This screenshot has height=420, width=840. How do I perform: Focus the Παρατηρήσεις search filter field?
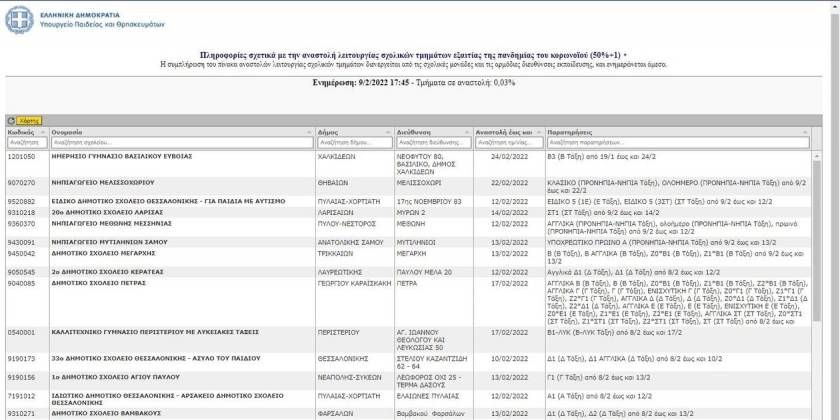click(x=678, y=142)
